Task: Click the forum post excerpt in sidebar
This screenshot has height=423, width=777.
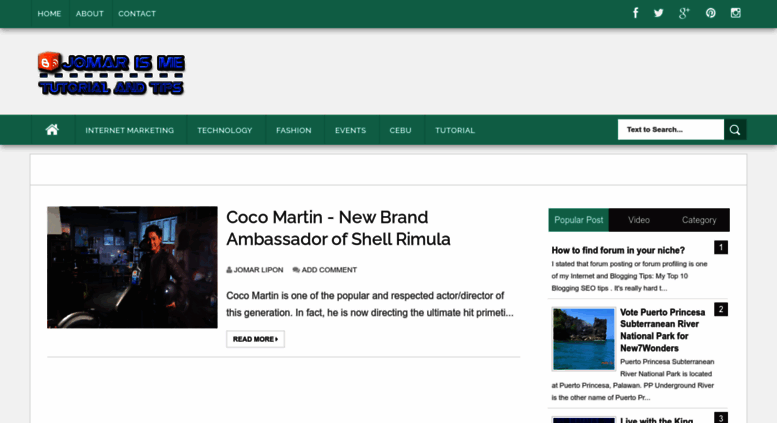Action: point(629,276)
